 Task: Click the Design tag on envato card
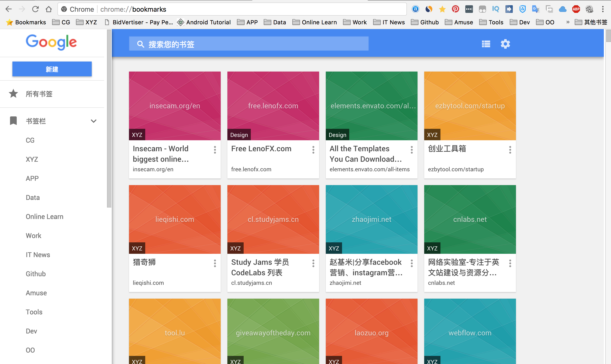click(338, 135)
